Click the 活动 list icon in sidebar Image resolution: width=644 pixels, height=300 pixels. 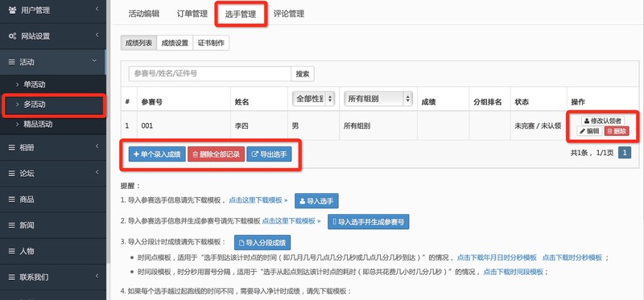tap(12, 62)
